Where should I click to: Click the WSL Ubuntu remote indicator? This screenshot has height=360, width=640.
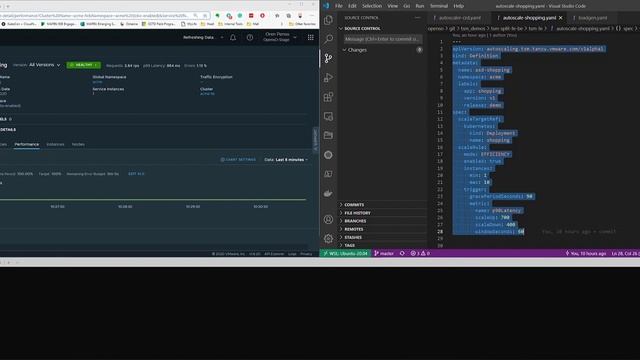tap(345, 253)
